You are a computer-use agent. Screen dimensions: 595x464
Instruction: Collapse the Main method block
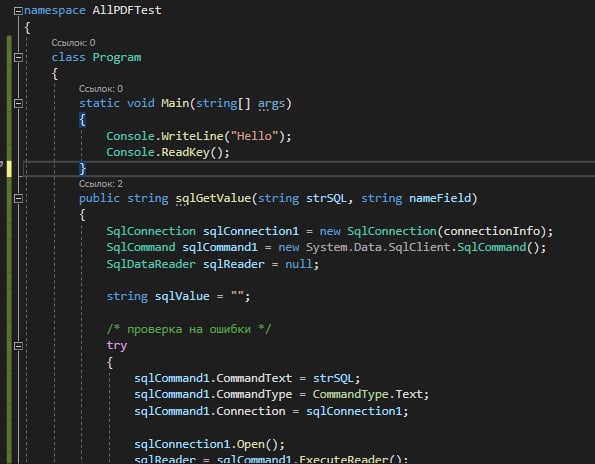18,104
